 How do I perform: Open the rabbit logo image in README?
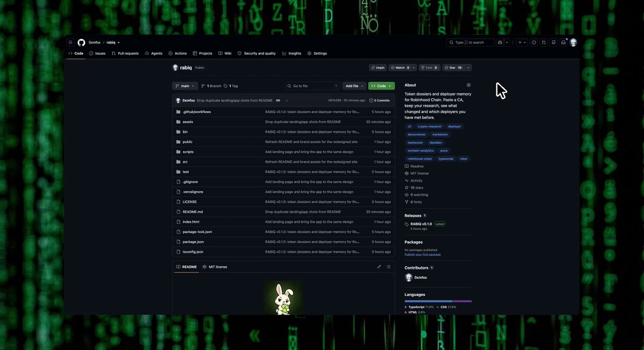[283, 298]
